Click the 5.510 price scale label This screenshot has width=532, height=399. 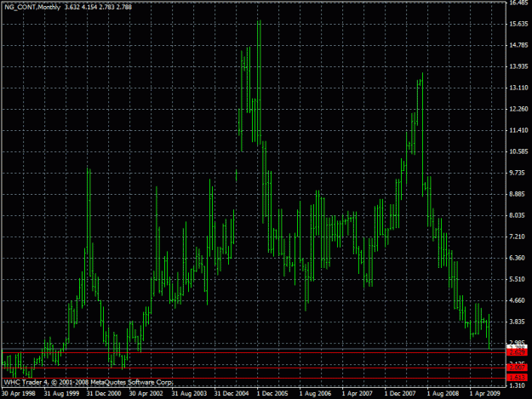tap(518, 279)
